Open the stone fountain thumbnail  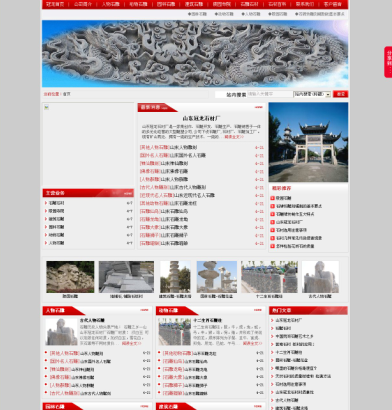pos(217,277)
